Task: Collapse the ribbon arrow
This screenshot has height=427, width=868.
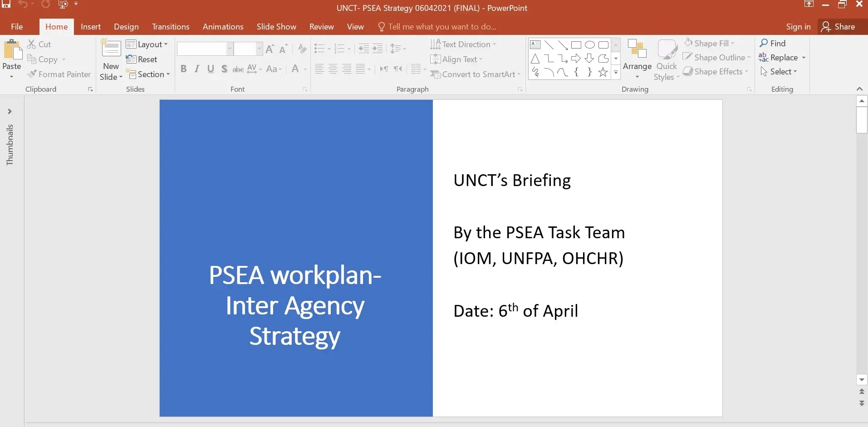Action: click(859, 89)
